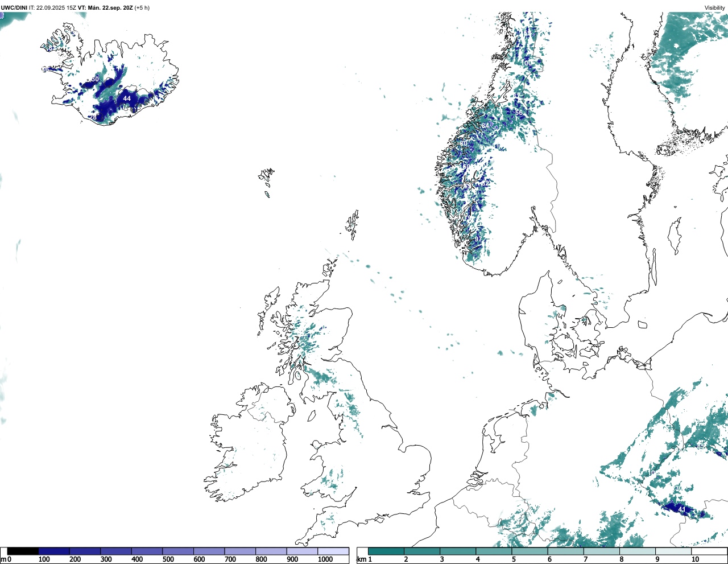Select the 2–3 km legend swatch

click(422, 551)
